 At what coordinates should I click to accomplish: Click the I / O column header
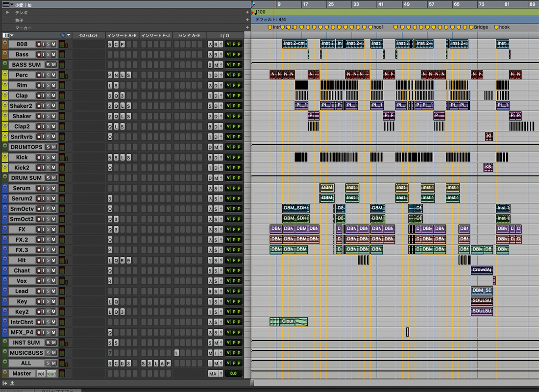coord(225,35)
